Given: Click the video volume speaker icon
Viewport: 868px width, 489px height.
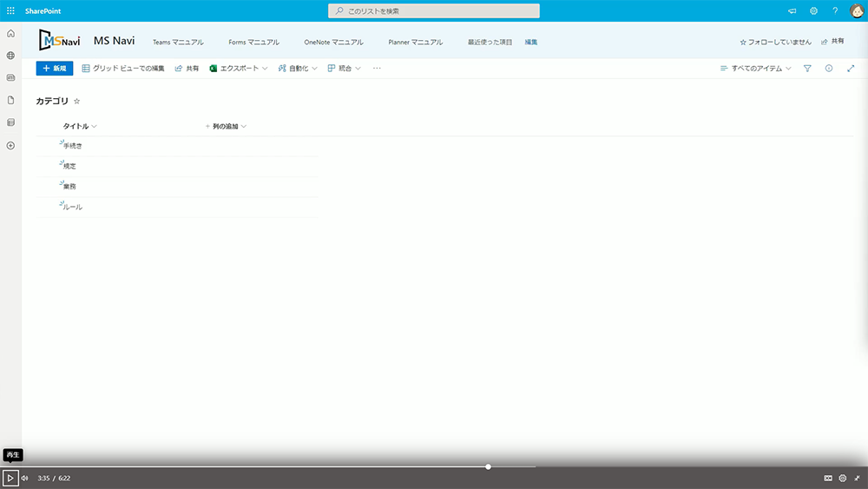Looking at the screenshot, I should point(25,478).
